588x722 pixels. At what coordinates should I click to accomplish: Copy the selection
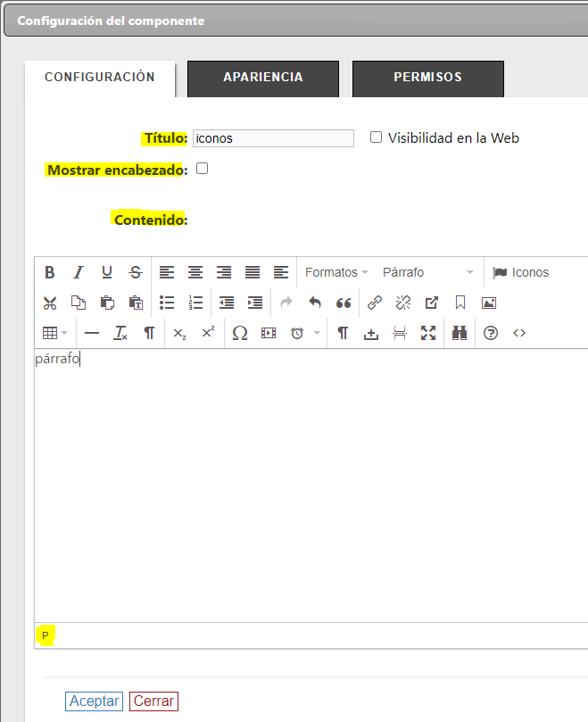[79, 303]
